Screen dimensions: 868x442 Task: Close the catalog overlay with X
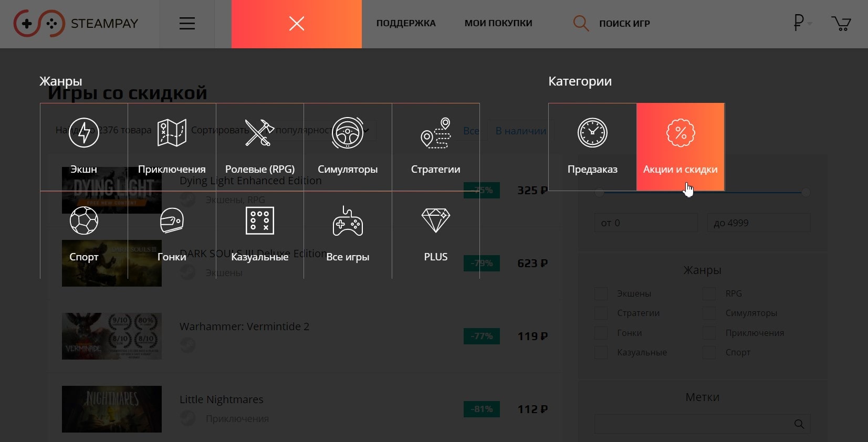(297, 24)
